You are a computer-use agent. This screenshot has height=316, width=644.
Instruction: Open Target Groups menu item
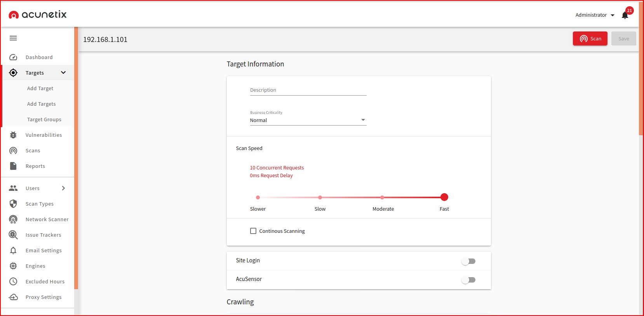(x=44, y=119)
